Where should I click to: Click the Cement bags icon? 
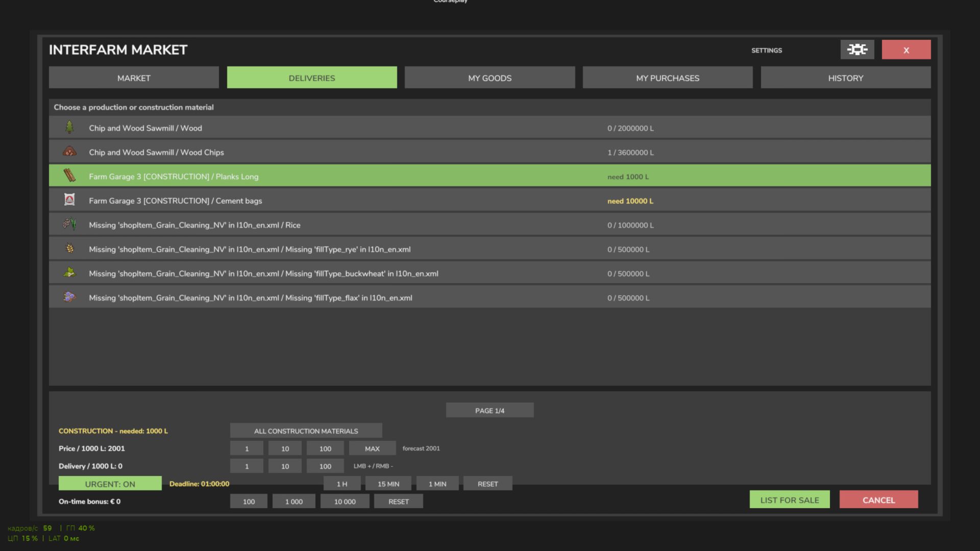click(x=69, y=199)
